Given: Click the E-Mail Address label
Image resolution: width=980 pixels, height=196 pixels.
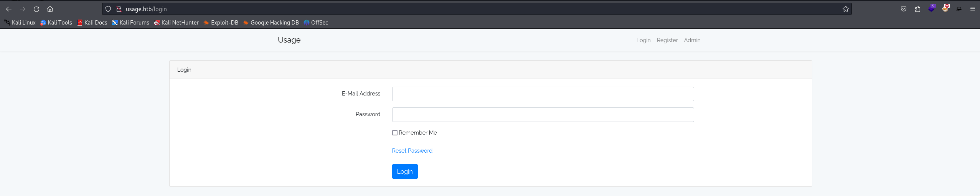Looking at the screenshot, I should point(361,94).
